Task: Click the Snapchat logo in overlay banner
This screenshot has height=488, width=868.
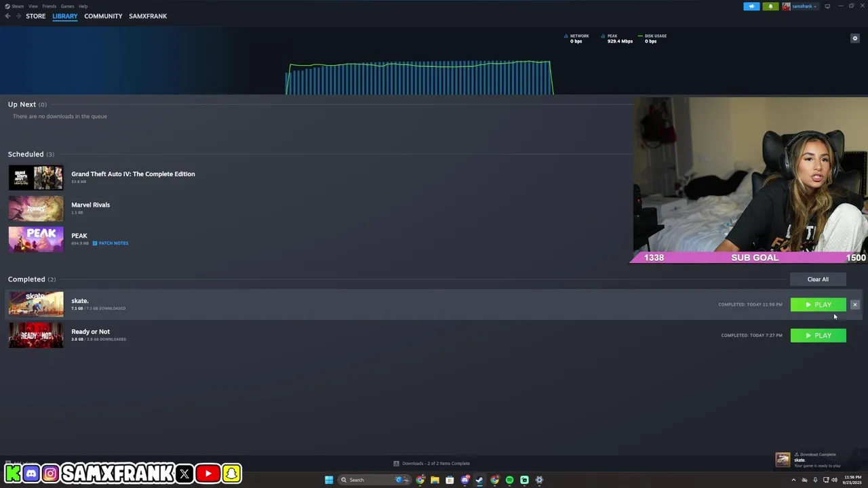Action: coord(231,473)
